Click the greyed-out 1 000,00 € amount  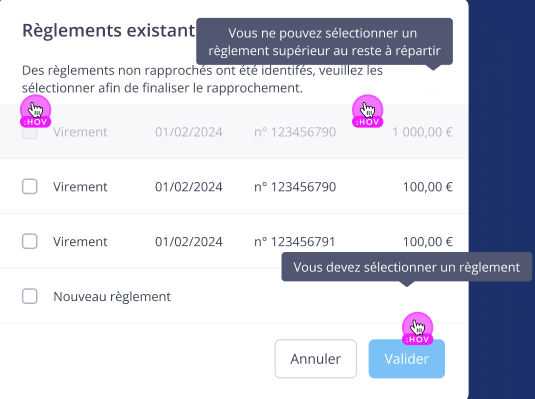coord(422,132)
